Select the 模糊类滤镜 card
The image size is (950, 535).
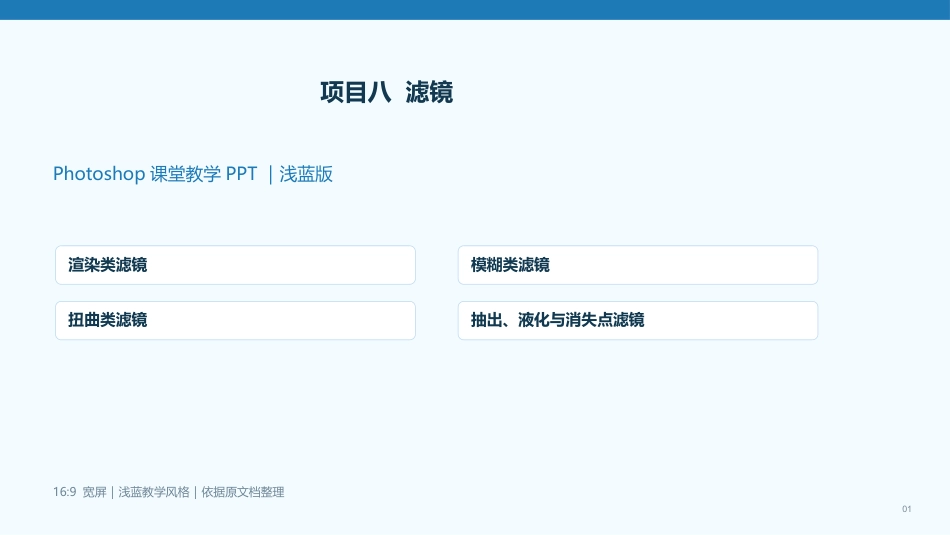[638, 265]
